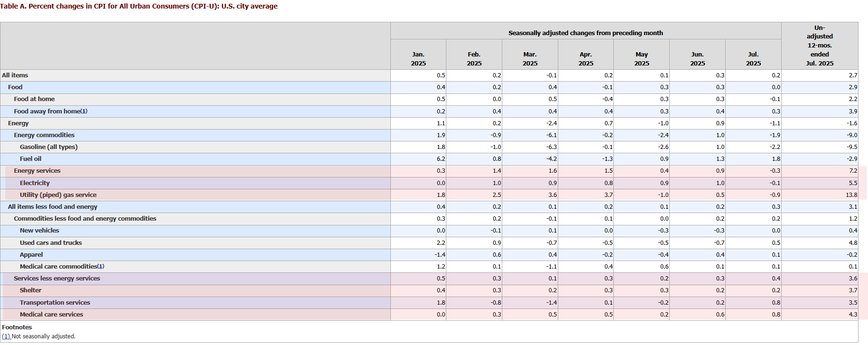Select the Jan. 2025 column header

point(418,59)
